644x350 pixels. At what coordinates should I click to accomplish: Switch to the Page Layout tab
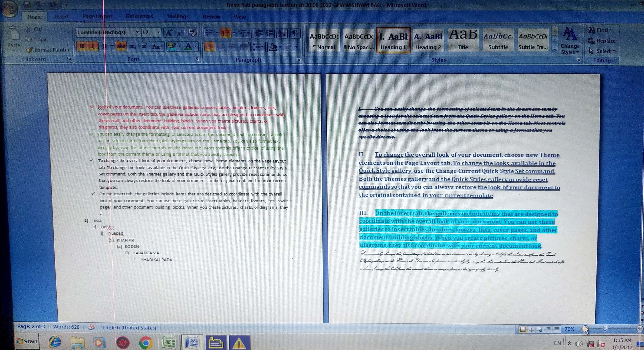(x=97, y=17)
